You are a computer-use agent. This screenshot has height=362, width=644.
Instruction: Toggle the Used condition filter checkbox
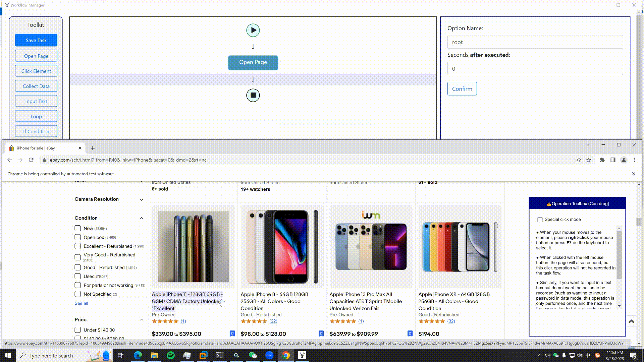click(x=77, y=276)
